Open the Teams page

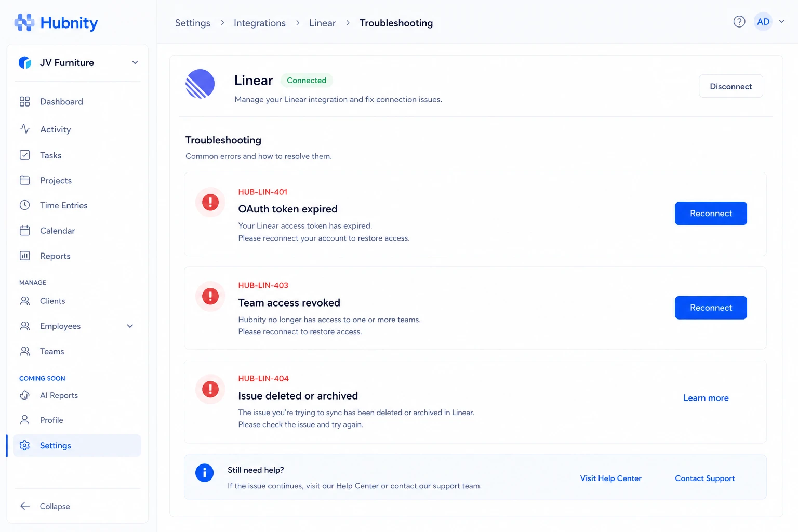click(77, 351)
